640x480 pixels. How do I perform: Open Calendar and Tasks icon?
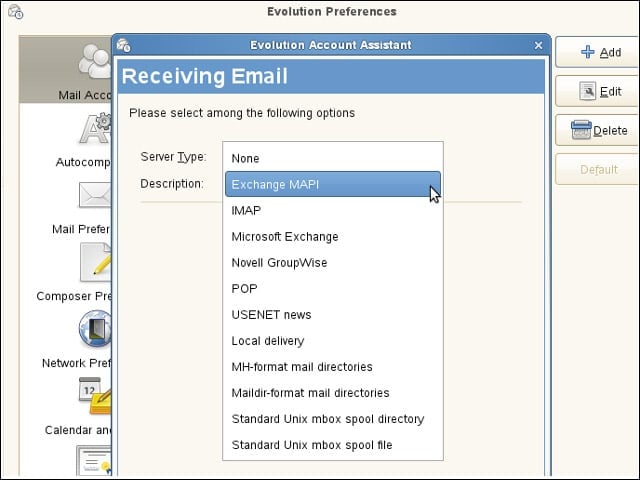point(95,396)
